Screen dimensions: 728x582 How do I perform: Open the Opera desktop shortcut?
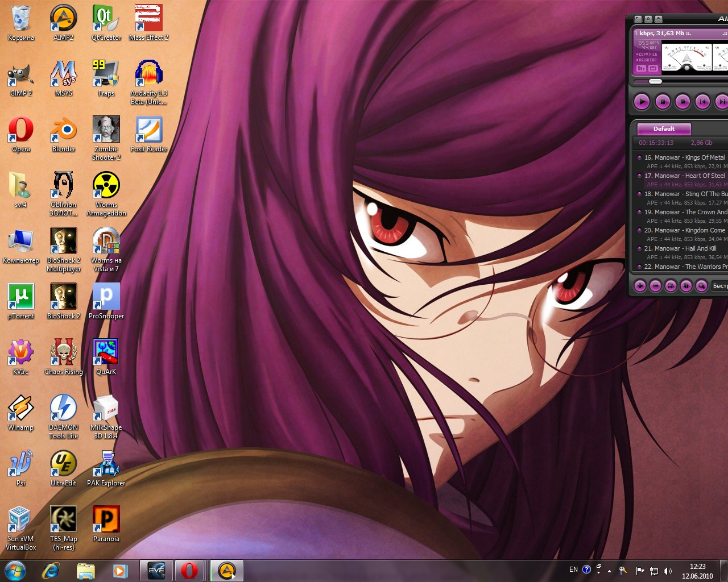click(21, 134)
